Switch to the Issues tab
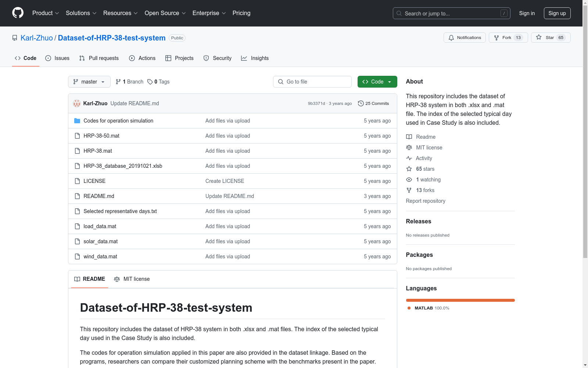The image size is (588, 368). pos(57,58)
